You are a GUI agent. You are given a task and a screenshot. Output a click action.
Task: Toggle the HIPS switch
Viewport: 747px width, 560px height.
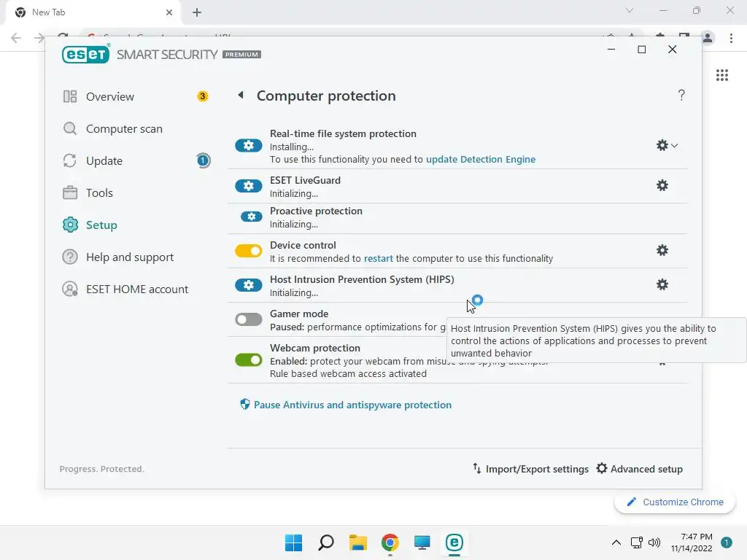248,285
